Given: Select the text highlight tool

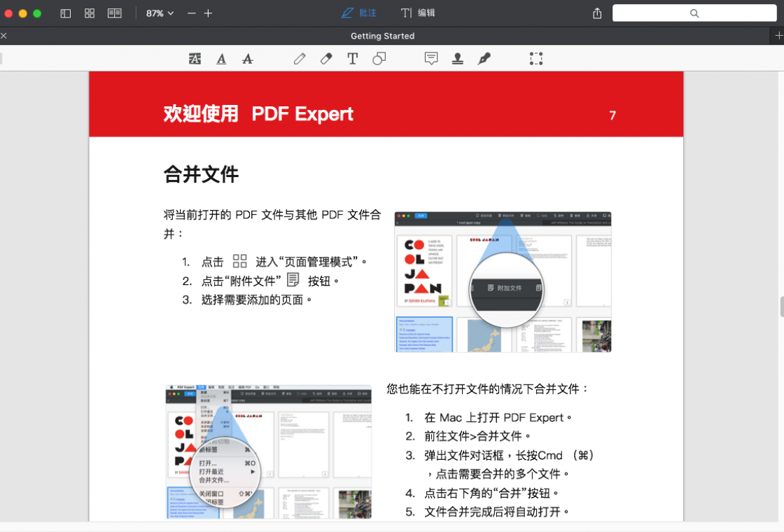Looking at the screenshot, I should pos(195,59).
